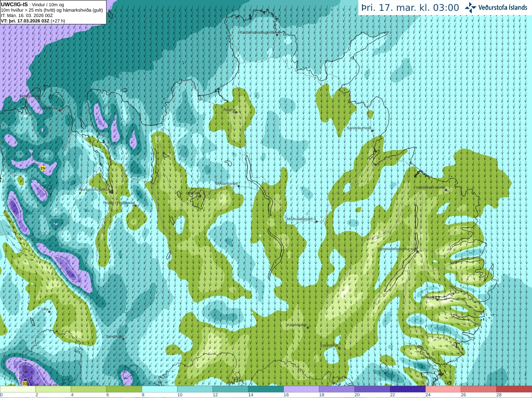Viewport: 532px width, 398px height.
Task: Click the 'Sandvíkurheiði' label
Action: tap(359, 128)
